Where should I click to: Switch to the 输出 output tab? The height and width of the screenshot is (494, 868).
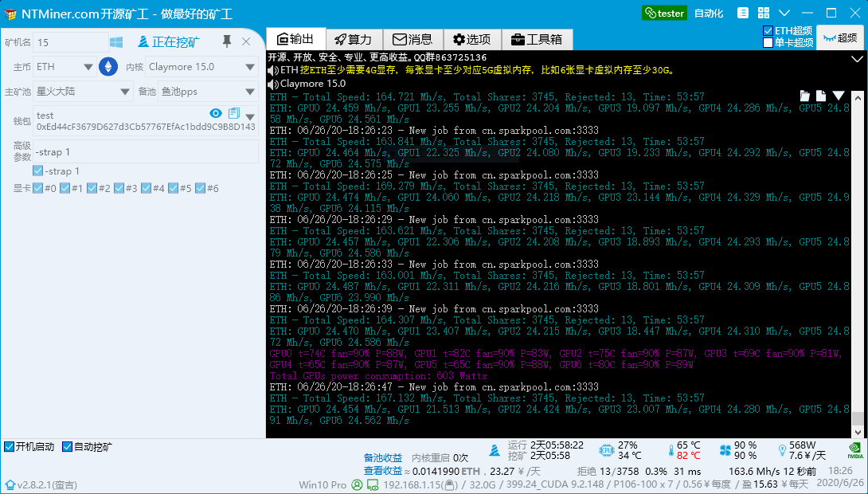coord(296,39)
